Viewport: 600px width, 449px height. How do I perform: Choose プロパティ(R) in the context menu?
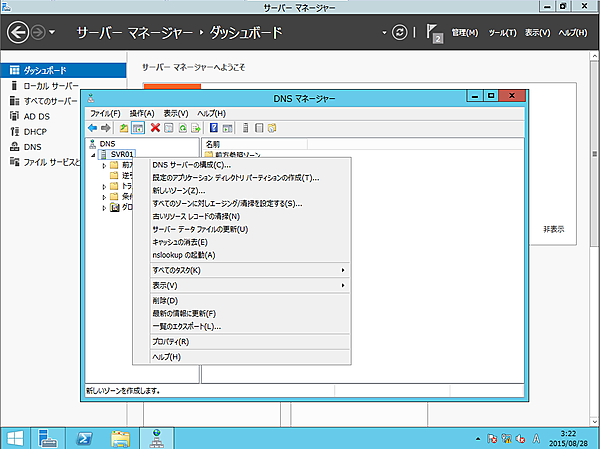point(250,342)
